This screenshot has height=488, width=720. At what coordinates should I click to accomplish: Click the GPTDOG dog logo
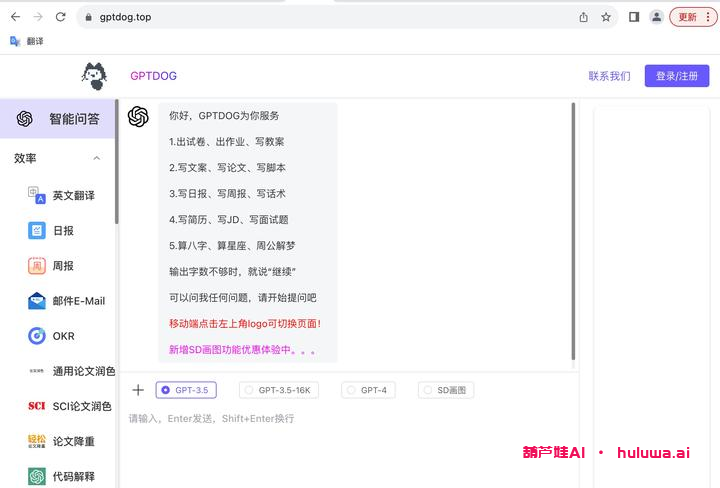click(x=93, y=76)
